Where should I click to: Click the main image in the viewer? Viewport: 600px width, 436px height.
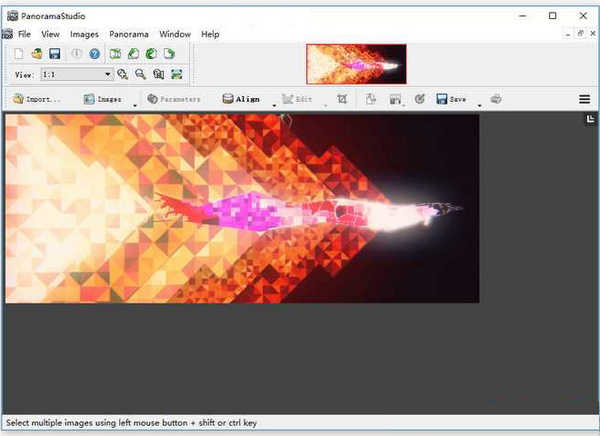242,208
